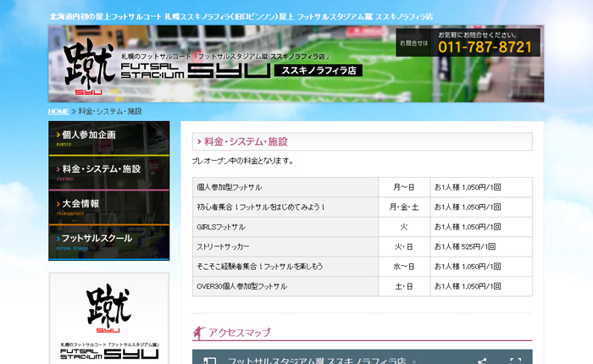Click the arrow before 料金・システム・施設 heading
The image size is (593, 364).
[199, 142]
